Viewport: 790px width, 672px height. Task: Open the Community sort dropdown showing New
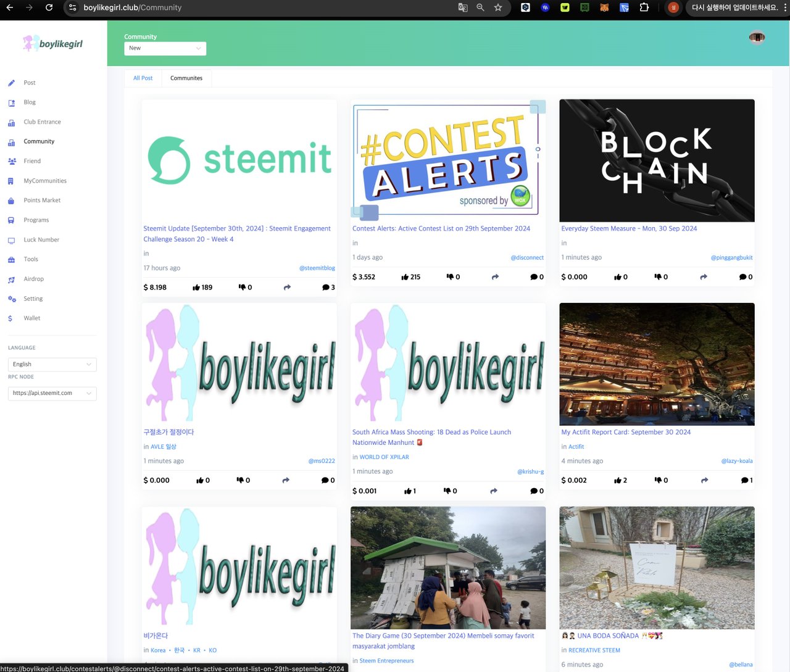[x=165, y=48]
